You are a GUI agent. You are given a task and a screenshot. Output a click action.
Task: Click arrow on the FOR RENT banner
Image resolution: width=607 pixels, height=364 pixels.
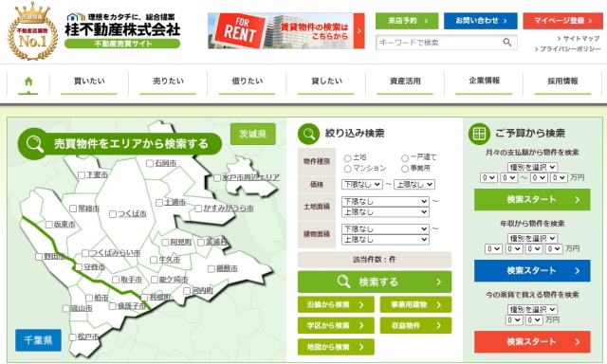(359, 30)
